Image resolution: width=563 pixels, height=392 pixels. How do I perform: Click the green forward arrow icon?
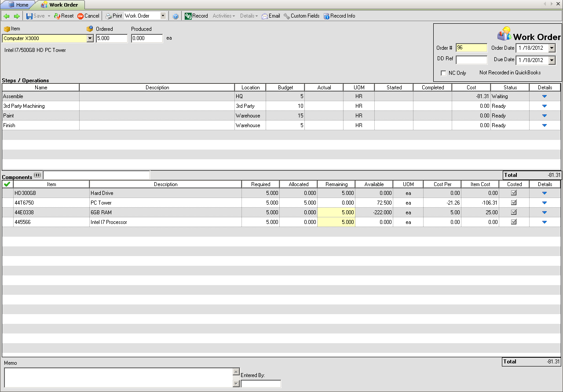click(x=17, y=16)
